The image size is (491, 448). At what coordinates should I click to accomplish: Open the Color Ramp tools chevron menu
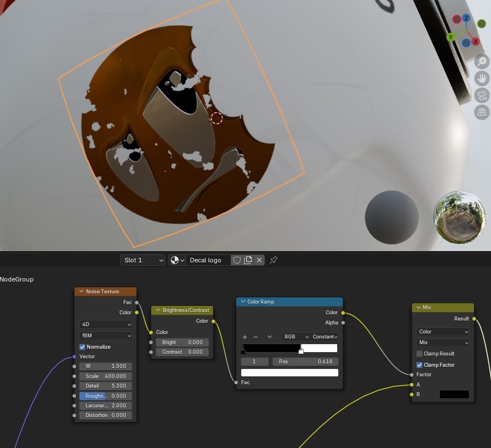coord(269,337)
